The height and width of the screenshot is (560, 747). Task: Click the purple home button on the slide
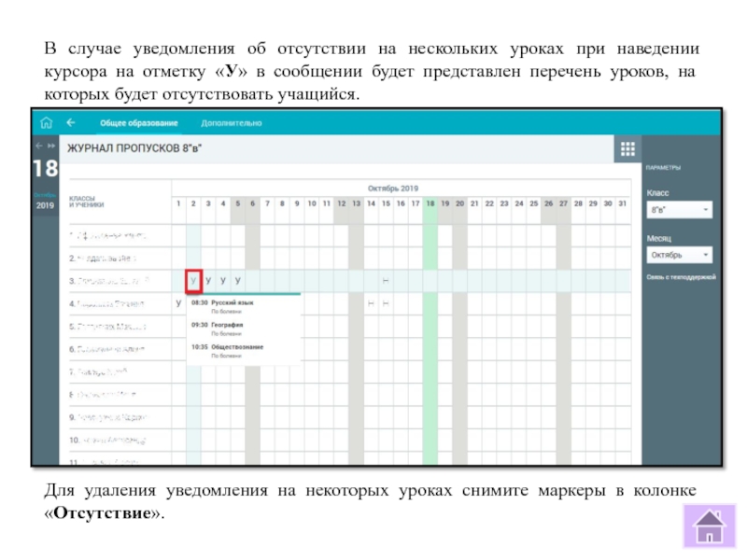(x=709, y=525)
